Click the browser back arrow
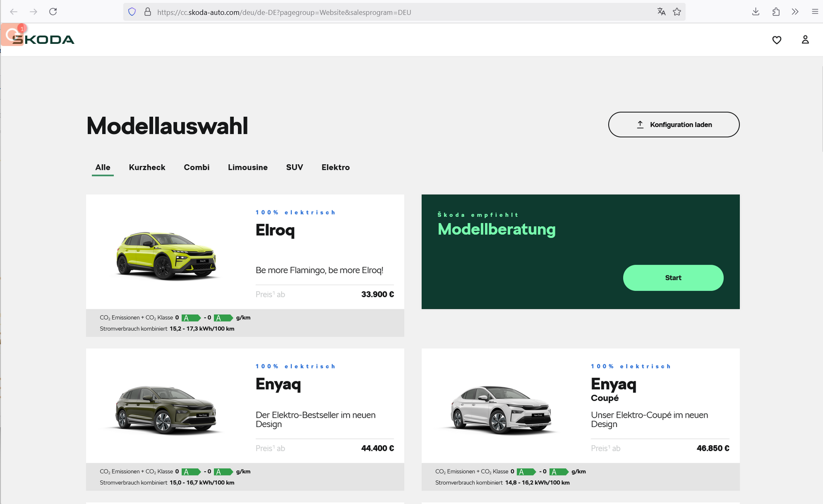 tap(14, 12)
